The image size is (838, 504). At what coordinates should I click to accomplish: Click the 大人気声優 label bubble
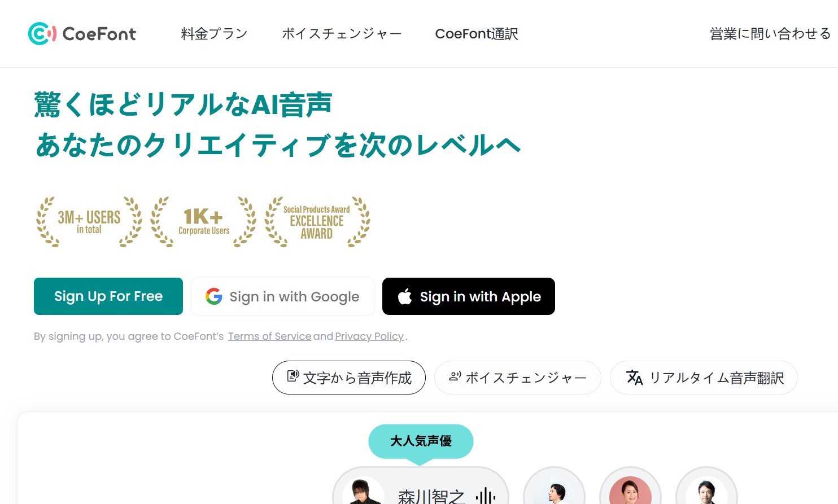(421, 441)
